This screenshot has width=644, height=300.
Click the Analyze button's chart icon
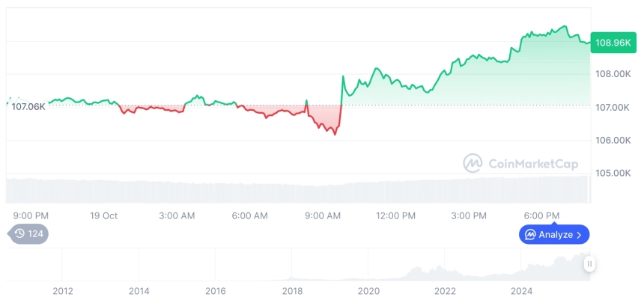click(530, 235)
